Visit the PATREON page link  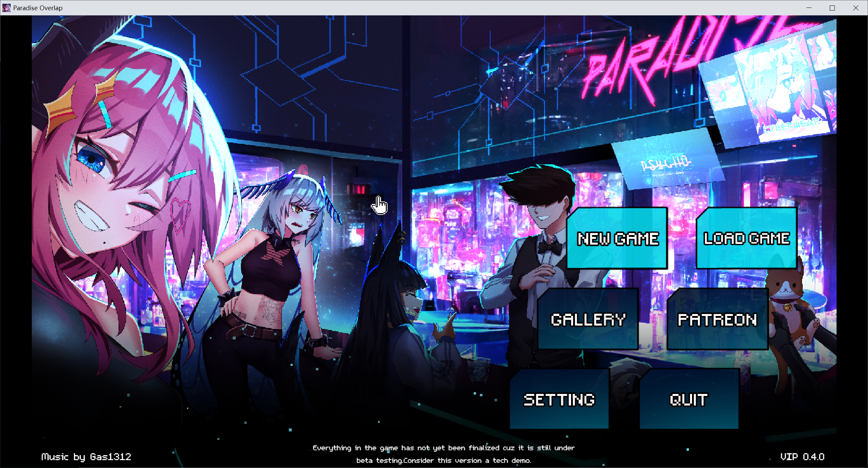click(x=717, y=319)
